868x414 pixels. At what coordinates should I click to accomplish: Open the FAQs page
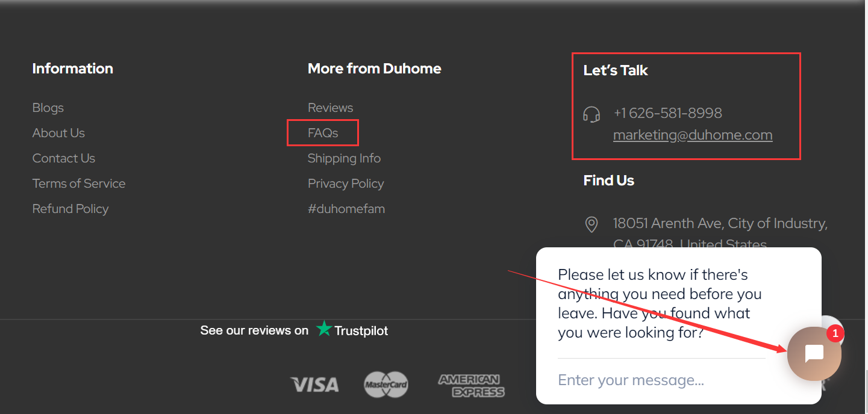[323, 133]
